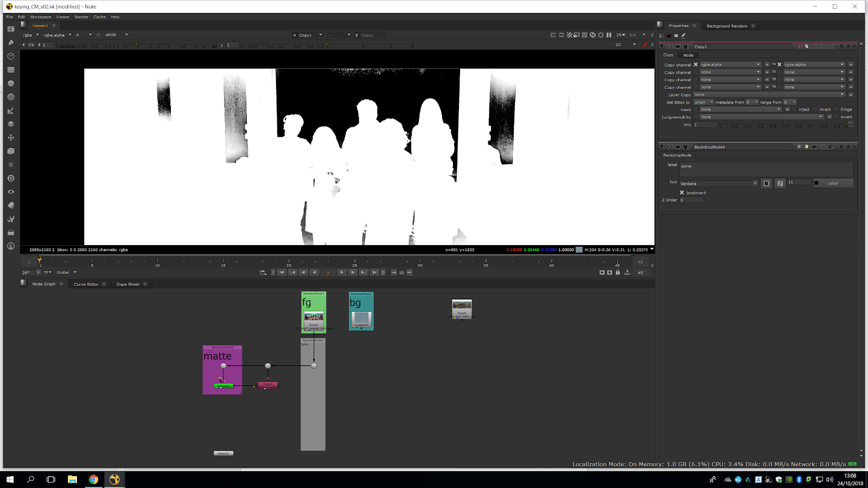Viewport: 868px width, 488px height.
Task: Click the help icon on Copy1 panel
Action: 841,47
